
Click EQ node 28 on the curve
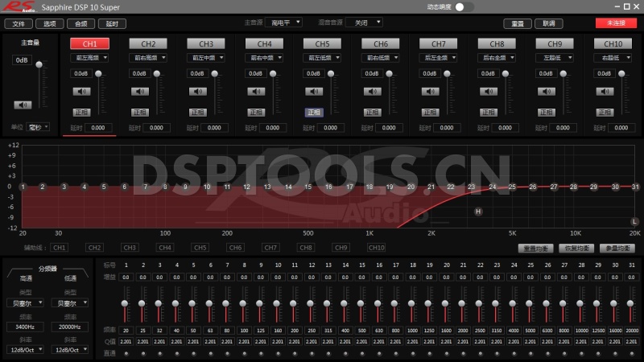(x=573, y=187)
